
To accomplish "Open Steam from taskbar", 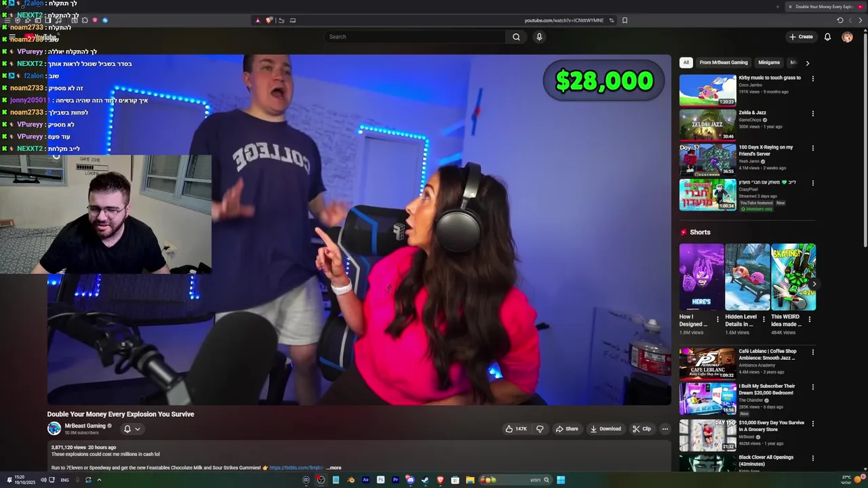I will pyautogui.click(x=425, y=480).
